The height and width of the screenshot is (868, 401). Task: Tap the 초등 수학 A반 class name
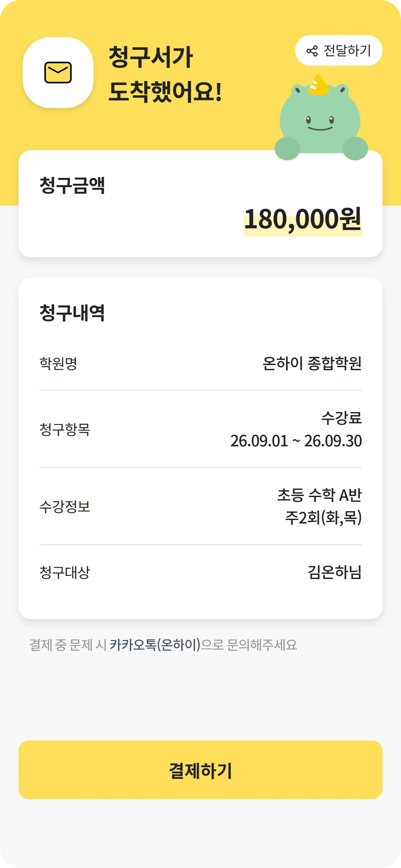tap(319, 495)
